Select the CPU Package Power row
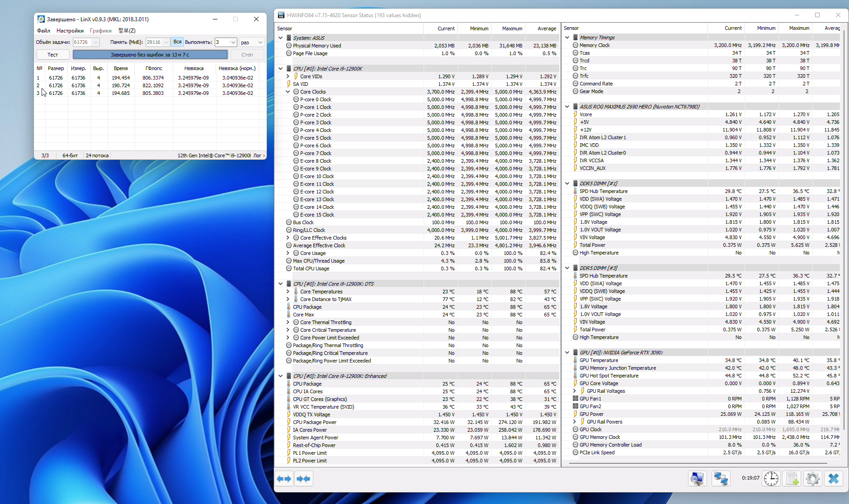This screenshot has height=504, width=849. [x=416, y=422]
